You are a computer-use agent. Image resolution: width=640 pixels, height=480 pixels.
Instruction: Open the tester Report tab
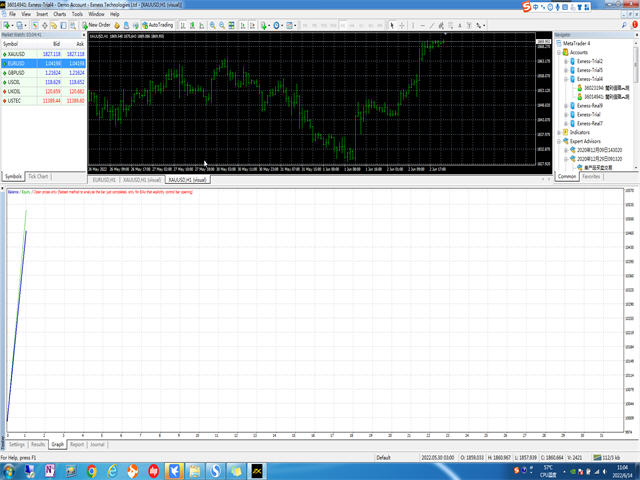click(x=77, y=444)
